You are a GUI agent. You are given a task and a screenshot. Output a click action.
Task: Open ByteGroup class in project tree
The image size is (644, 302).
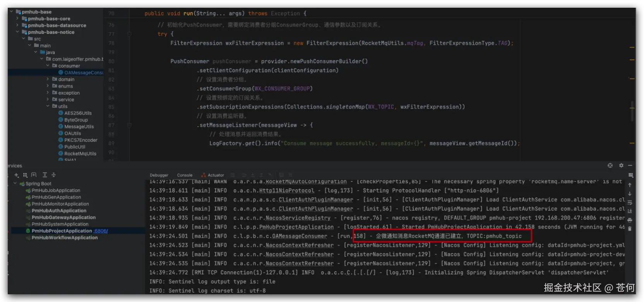point(76,120)
